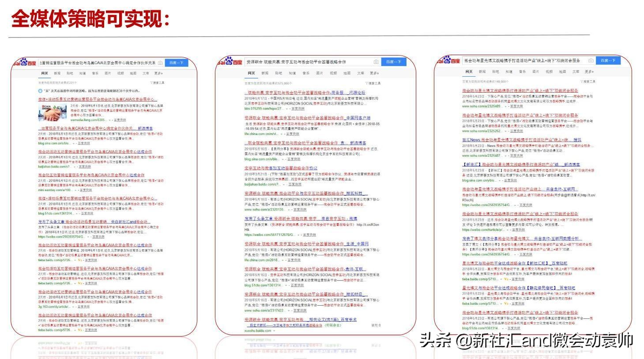Open the handshake thumbnail in the left panel
This screenshot has height=359, width=644.
click(x=53, y=112)
